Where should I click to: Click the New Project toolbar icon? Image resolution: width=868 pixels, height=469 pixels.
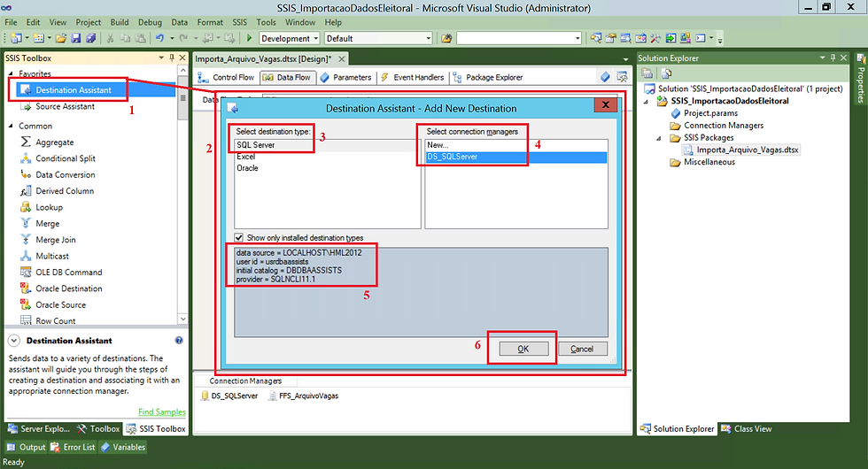coord(16,38)
